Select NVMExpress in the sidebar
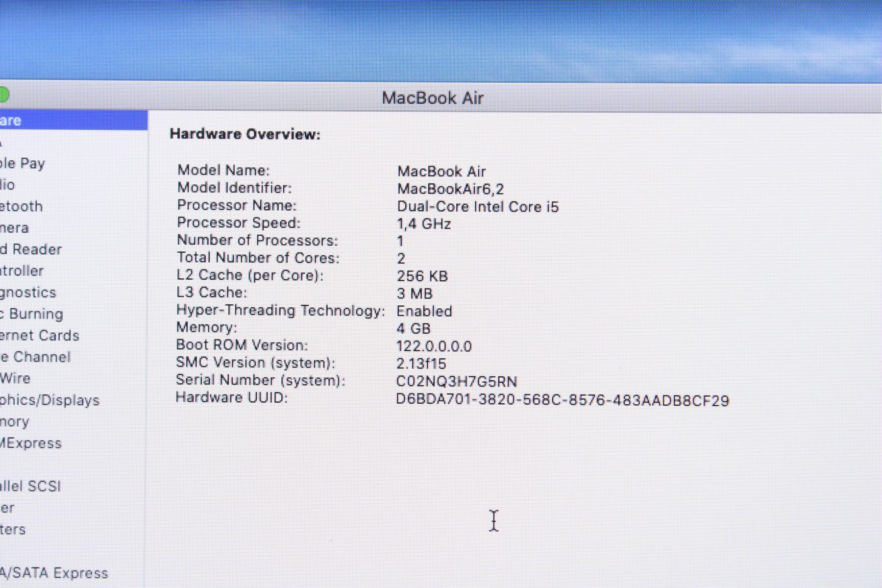Viewport: 882px width, 588px height. 30,443
